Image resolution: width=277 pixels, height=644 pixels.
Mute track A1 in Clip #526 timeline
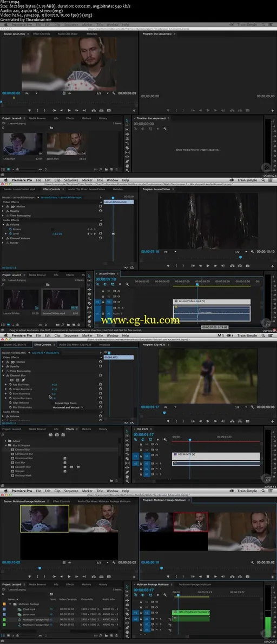156,463
